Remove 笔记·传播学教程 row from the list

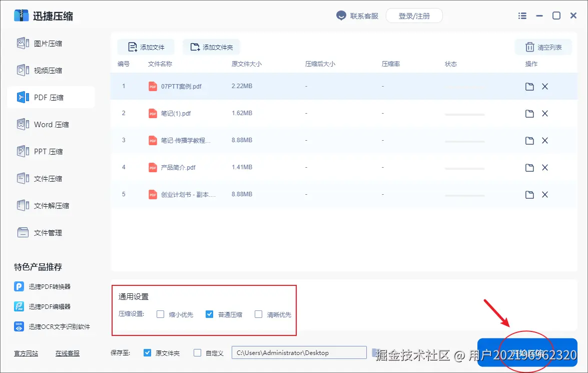[x=545, y=141]
